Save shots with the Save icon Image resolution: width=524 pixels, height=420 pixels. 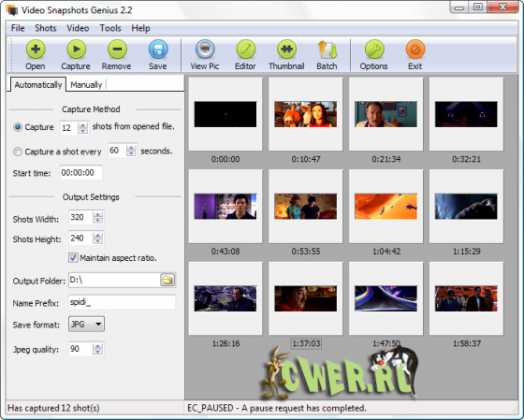158,50
